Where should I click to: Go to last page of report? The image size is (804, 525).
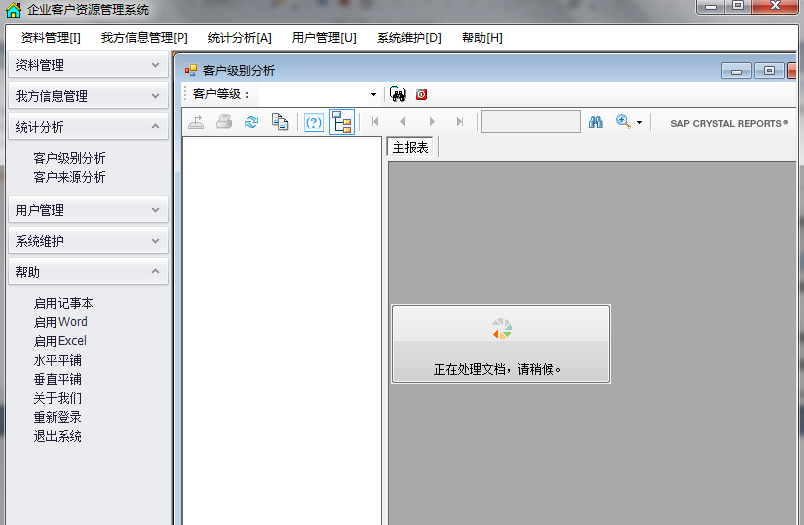pyautogui.click(x=460, y=122)
